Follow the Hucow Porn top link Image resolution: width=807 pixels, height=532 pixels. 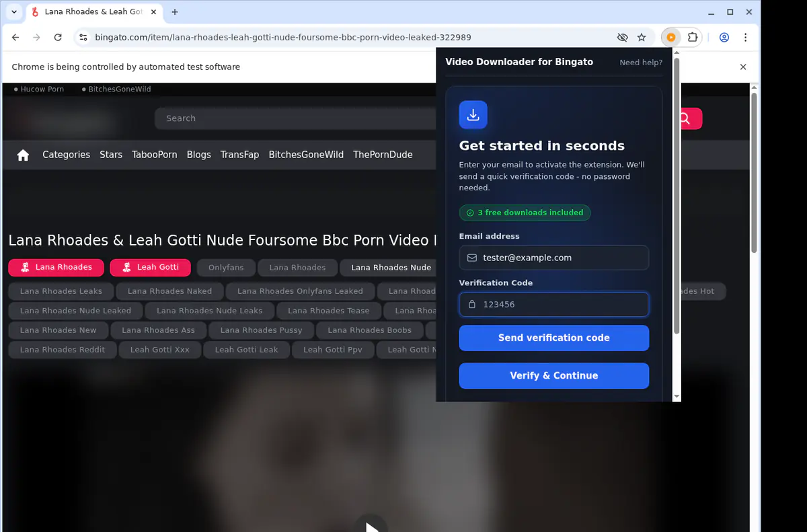pyautogui.click(x=42, y=89)
